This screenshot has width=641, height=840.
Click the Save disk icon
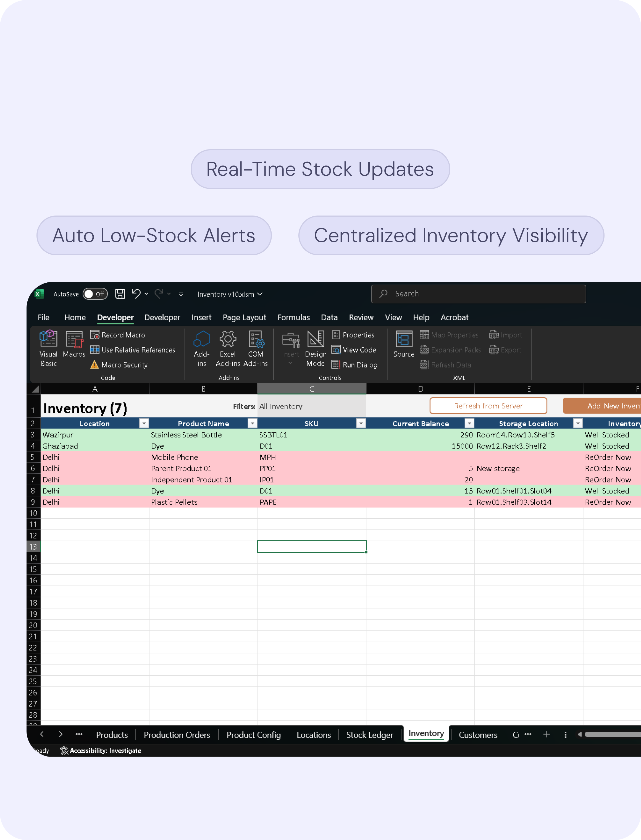click(120, 294)
